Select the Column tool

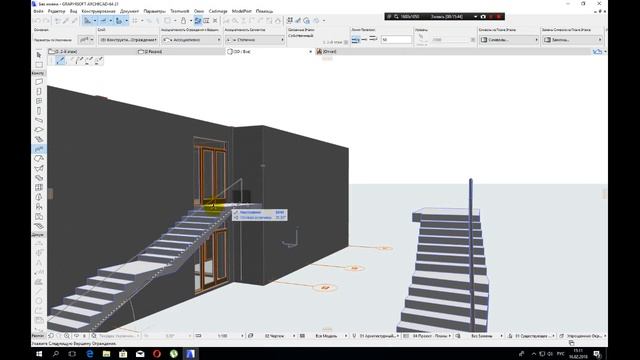coord(39,111)
